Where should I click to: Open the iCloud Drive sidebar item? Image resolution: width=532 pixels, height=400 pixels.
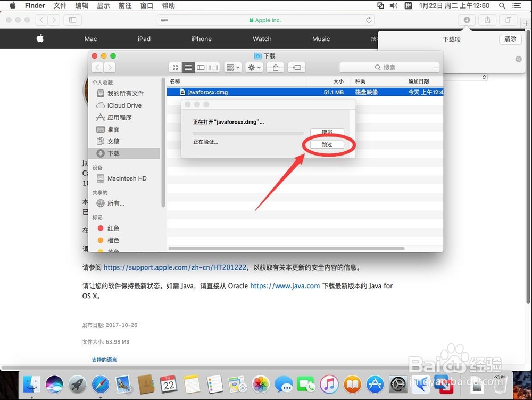click(x=118, y=105)
